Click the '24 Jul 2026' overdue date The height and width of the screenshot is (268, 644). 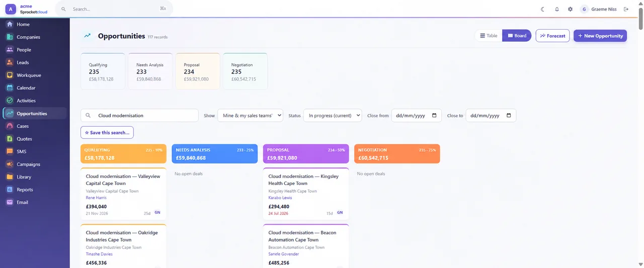point(278,213)
